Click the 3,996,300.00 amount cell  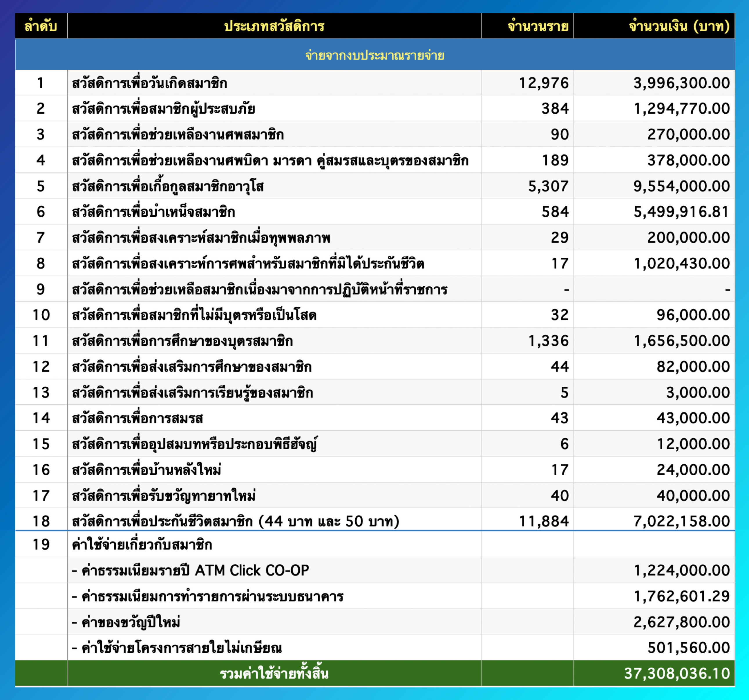click(681, 83)
